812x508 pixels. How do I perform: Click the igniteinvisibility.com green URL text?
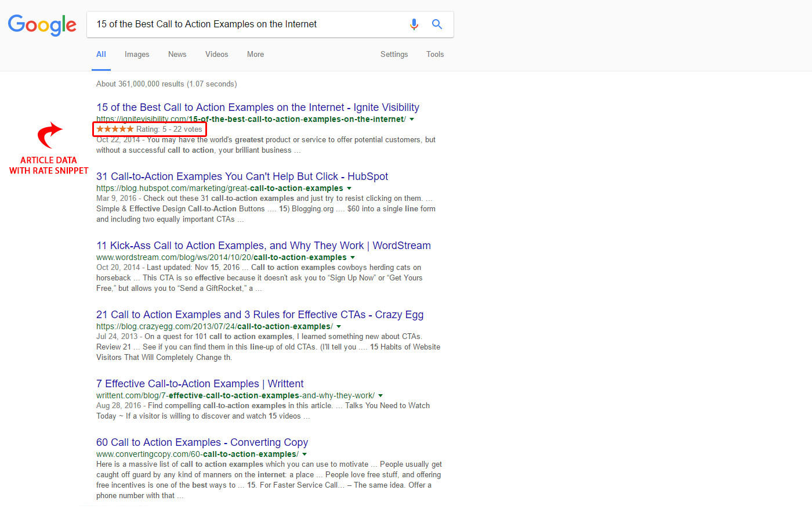(x=251, y=119)
